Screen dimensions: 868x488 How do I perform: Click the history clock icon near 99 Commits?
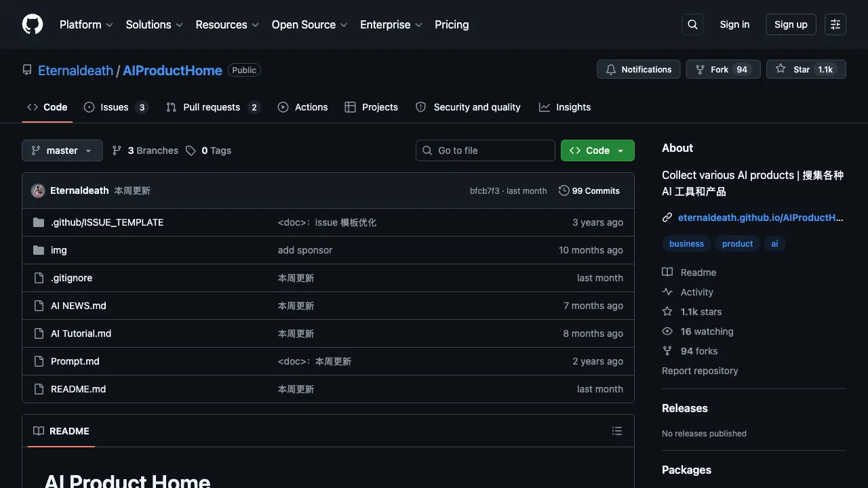[x=564, y=190]
